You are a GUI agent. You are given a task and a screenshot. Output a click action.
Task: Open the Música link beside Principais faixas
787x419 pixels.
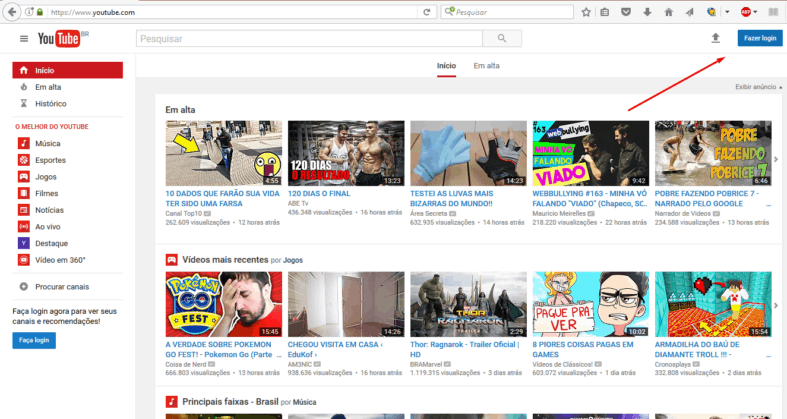[304, 402]
